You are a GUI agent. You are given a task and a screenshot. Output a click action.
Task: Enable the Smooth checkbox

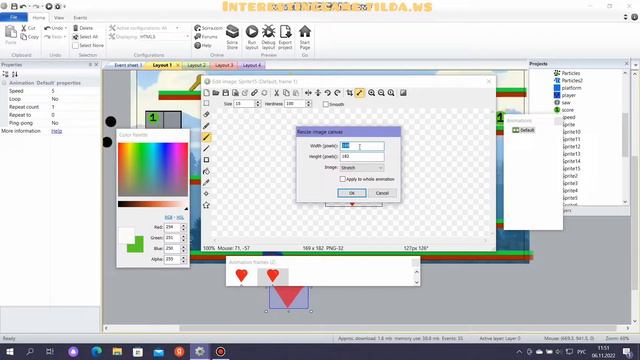[326, 104]
